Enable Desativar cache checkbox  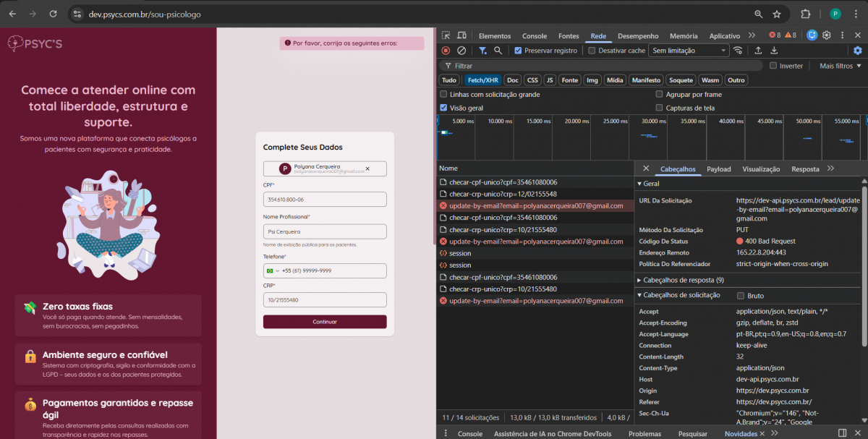pyautogui.click(x=592, y=51)
